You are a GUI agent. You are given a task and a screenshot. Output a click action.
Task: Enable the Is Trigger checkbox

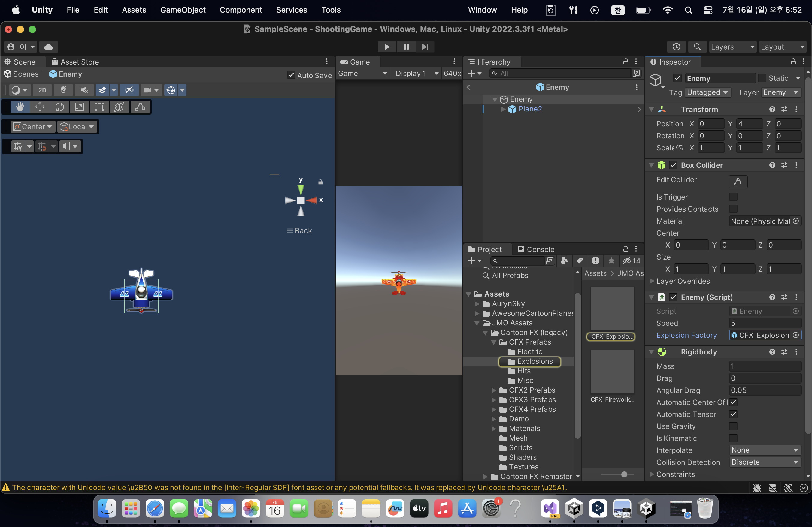tap(733, 197)
